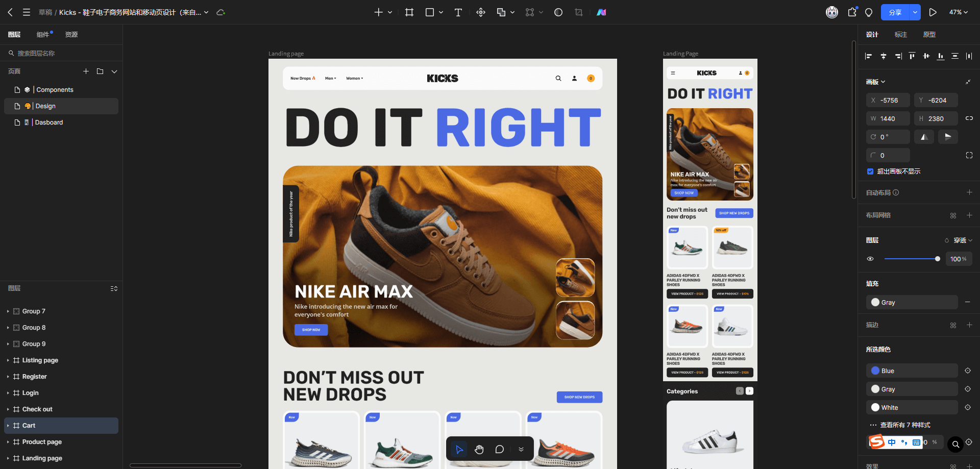Expand the Listing page layer
The width and height of the screenshot is (980, 469).
pyautogui.click(x=8, y=360)
